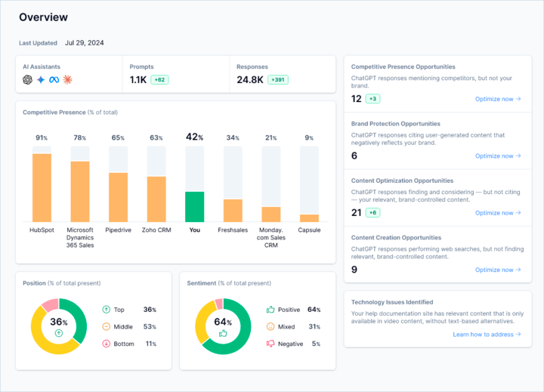
Task: Click the 24.8K Responses value
Action: click(x=250, y=80)
